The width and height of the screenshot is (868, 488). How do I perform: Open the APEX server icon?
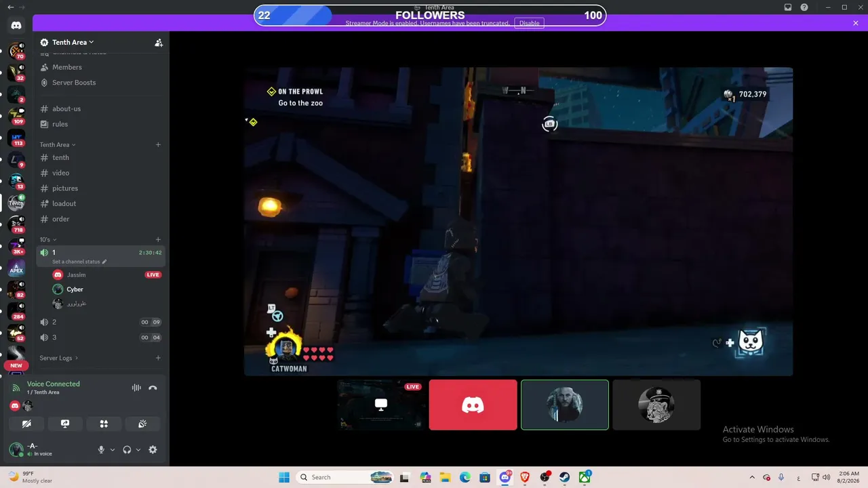pyautogui.click(x=16, y=269)
